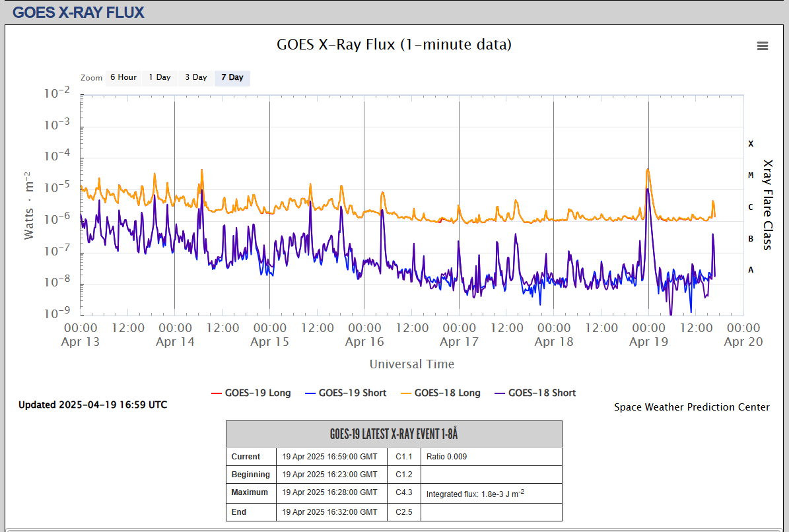Click the Space Weather Prediction Center credit
This screenshot has height=532, width=789.
[691, 407]
